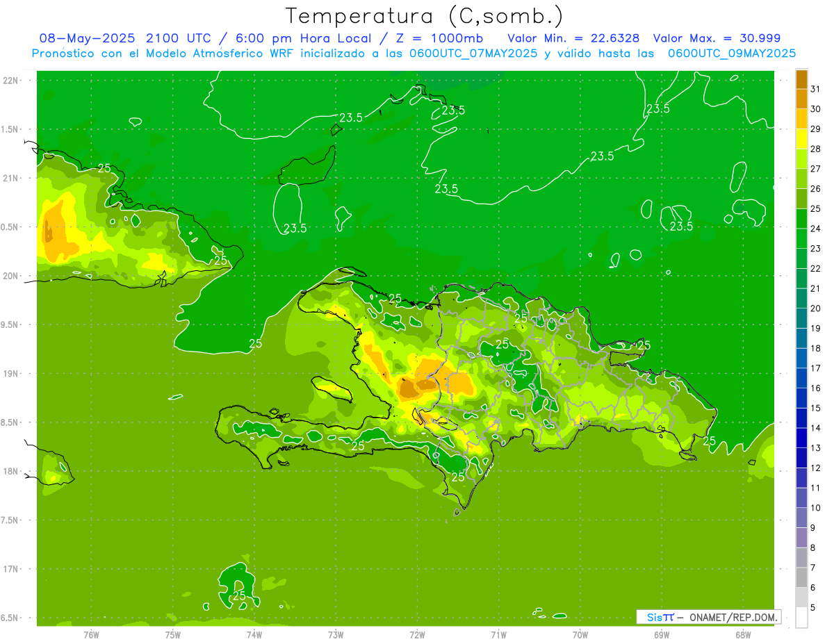Click the "Valor Max. = 30.999" value
Viewport: 834px width, 644px height.
717,38
